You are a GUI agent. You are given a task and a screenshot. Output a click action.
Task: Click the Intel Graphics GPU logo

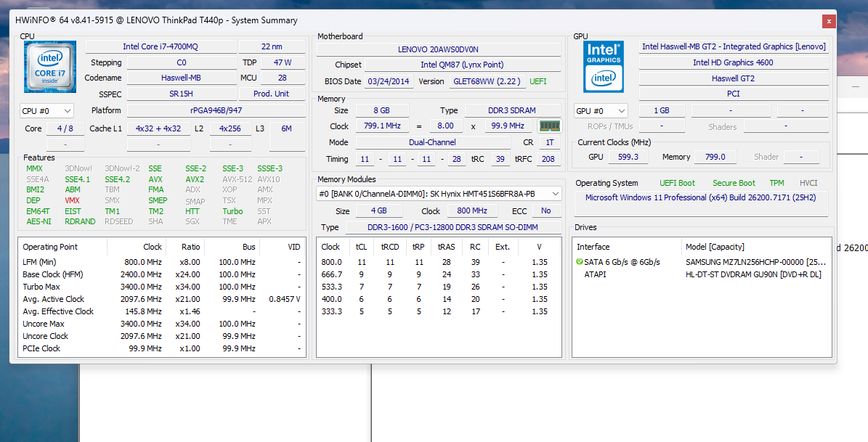(604, 67)
